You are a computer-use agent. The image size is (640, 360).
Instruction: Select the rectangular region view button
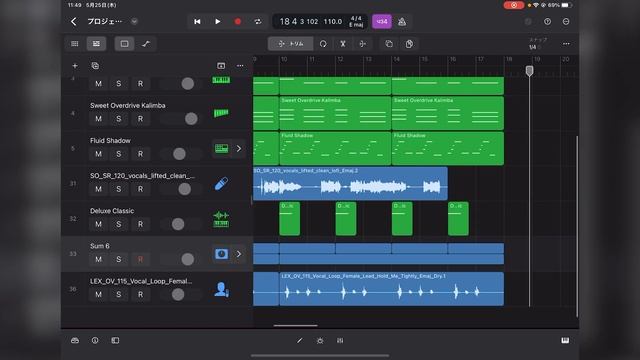click(124, 44)
